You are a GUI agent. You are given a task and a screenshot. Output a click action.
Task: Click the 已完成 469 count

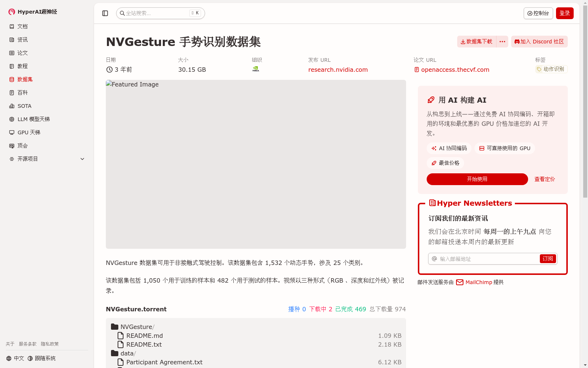(x=351, y=309)
